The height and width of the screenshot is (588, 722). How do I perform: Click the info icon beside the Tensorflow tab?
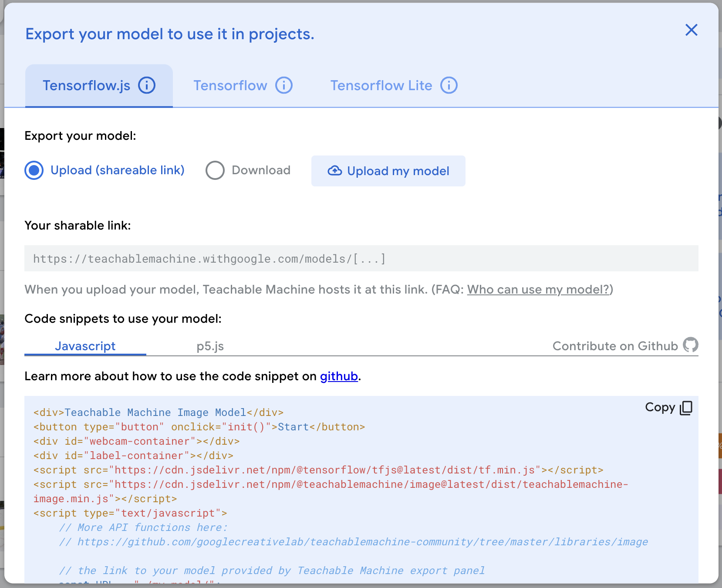pyautogui.click(x=284, y=85)
